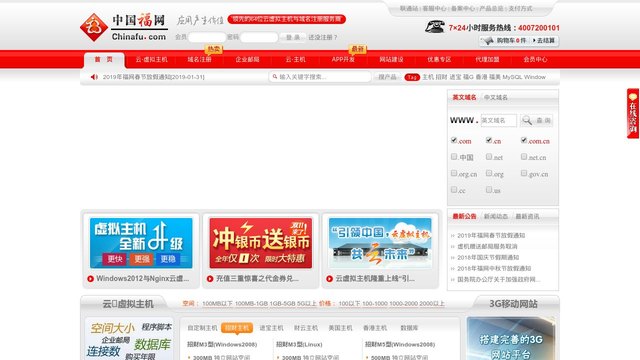
Task: Go to the 首页 home tab
Action: 104,60
